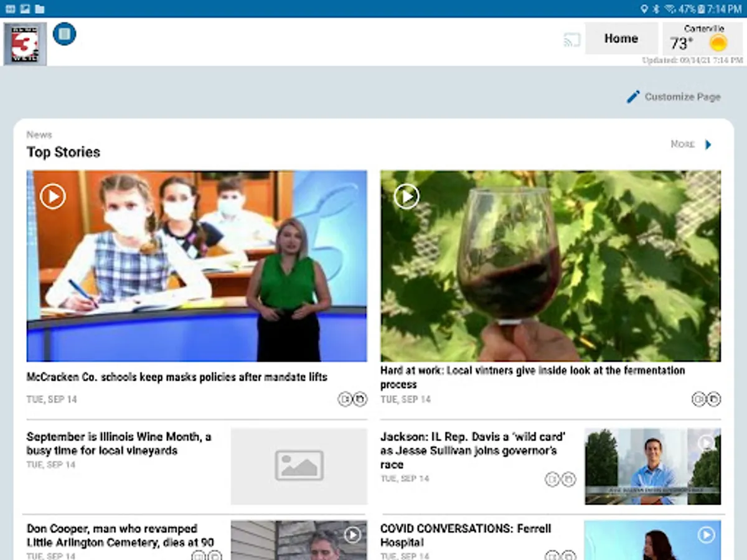Tap the Wi-Fi status bar icon
Image resolution: width=747 pixels, height=560 pixels.
[x=670, y=9]
